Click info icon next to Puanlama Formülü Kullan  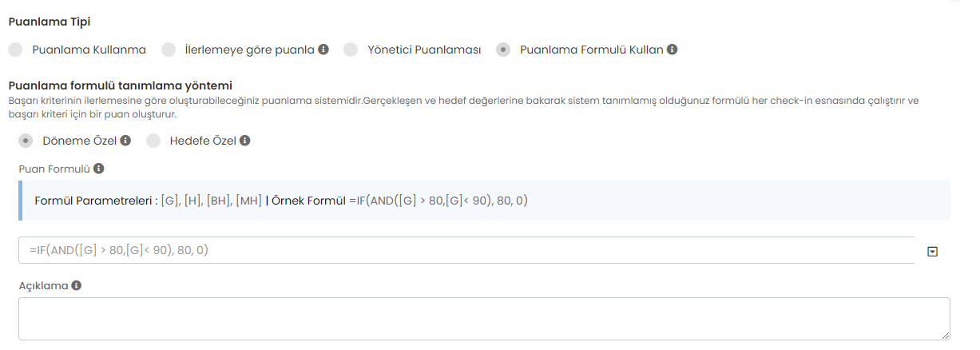(673, 50)
